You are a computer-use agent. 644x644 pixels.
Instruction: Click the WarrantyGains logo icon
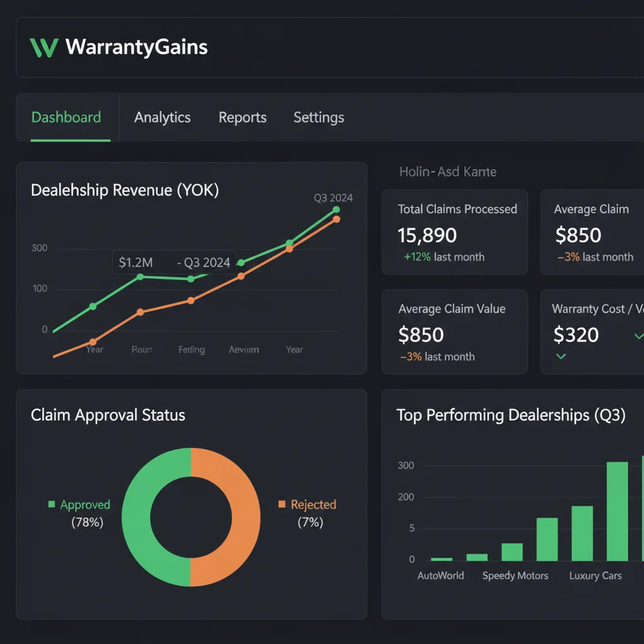click(43, 47)
